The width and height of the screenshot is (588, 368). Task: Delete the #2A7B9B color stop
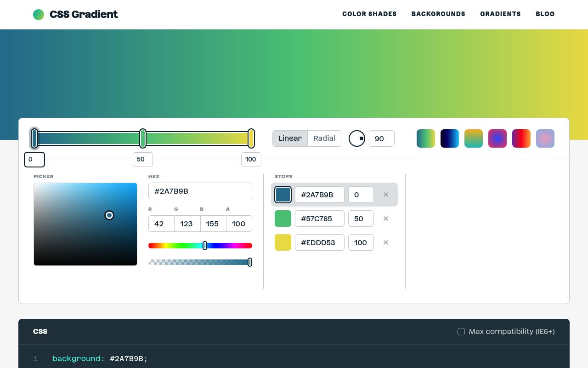click(386, 195)
